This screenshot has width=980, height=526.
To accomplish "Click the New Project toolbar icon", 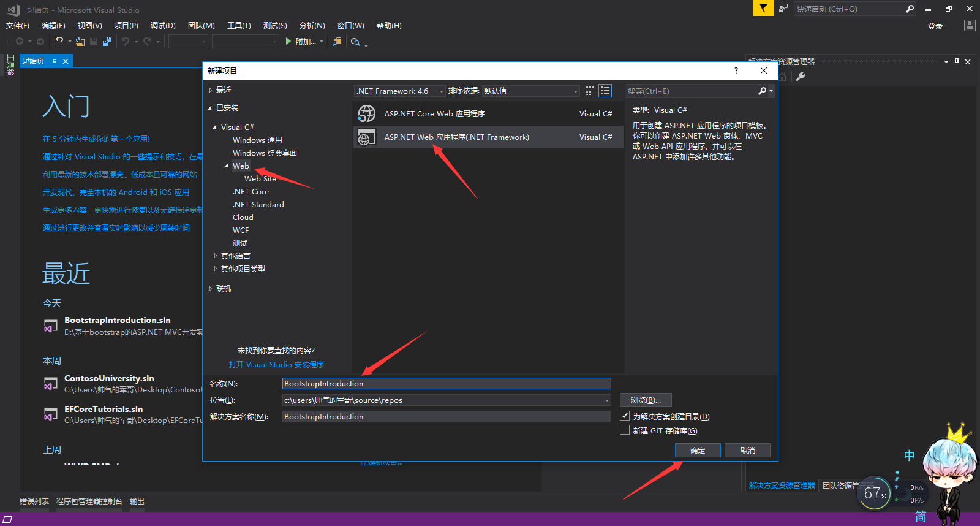I will 59,42.
